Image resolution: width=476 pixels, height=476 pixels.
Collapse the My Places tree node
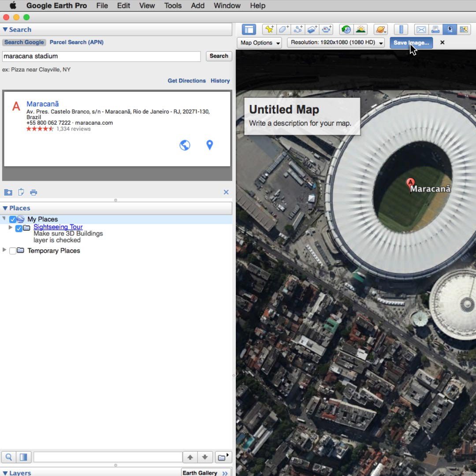[x=4, y=218]
